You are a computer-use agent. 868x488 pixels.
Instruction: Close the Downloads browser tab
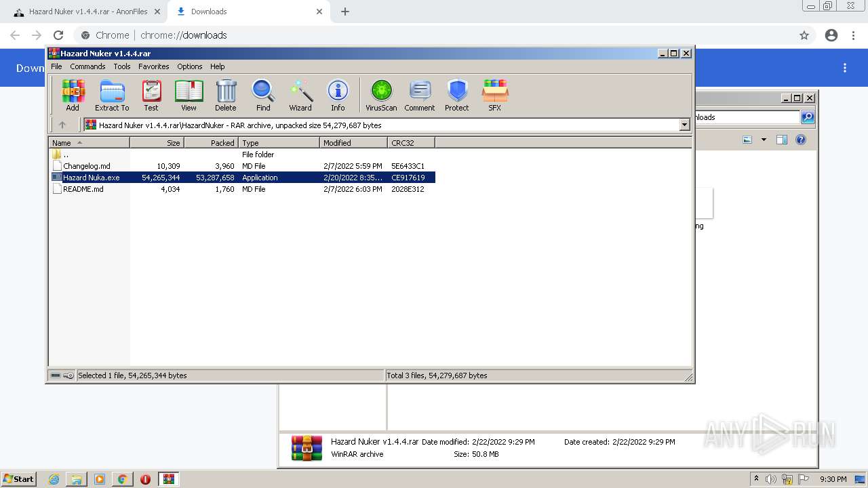click(319, 12)
